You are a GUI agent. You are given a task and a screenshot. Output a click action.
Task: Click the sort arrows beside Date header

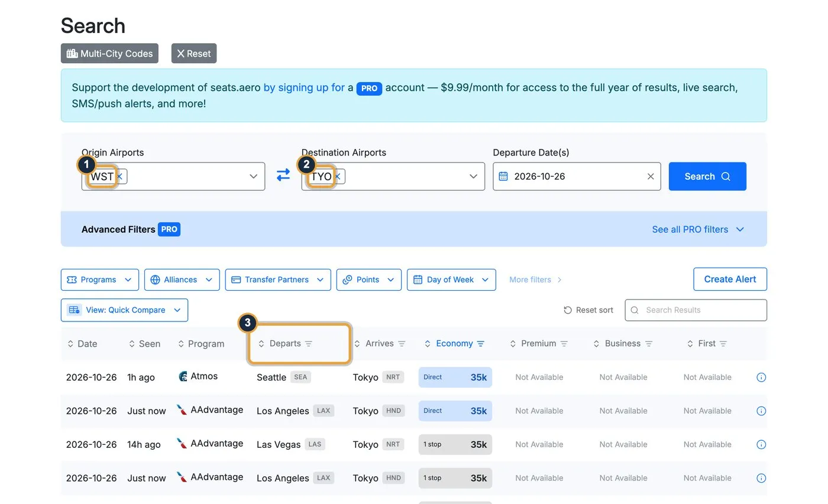coord(70,344)
